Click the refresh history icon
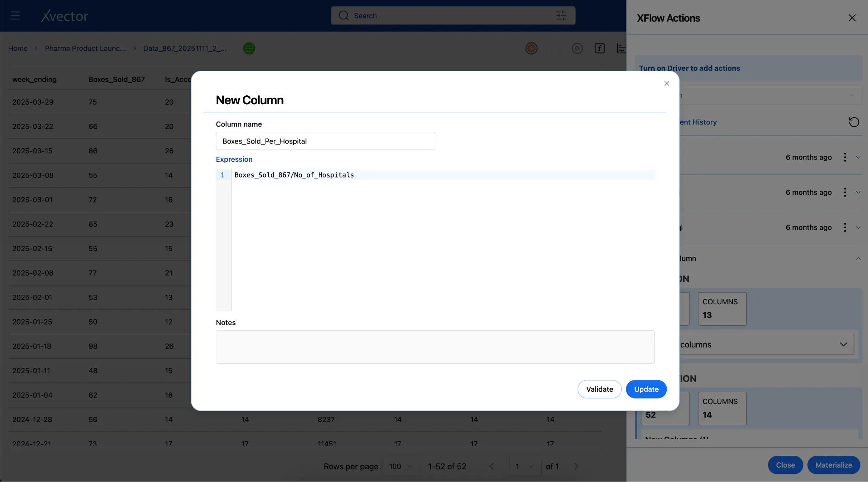The image size is (868, 482). pos(854,122)
